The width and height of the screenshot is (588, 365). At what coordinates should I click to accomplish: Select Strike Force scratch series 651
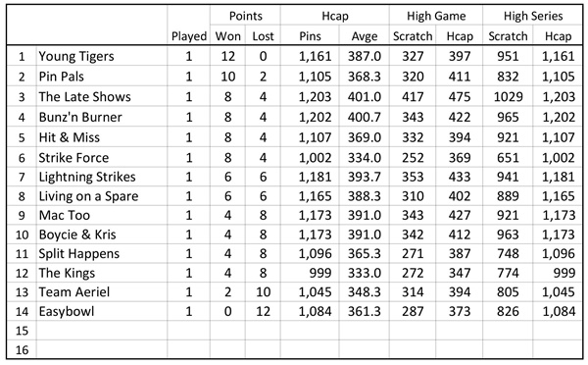click(508, 157)
